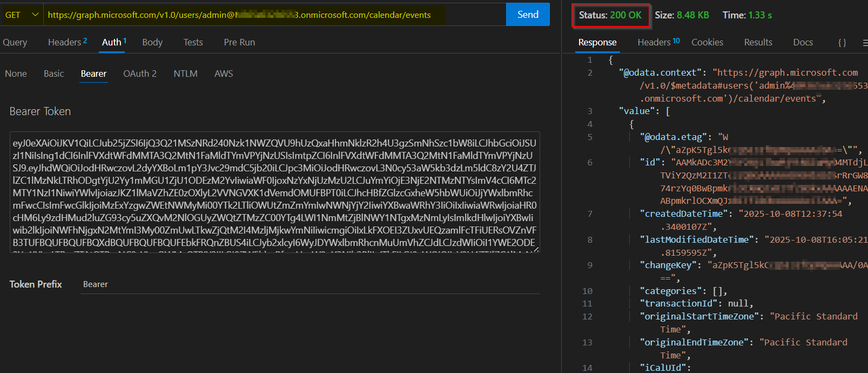Open the response Headers 10 tab

click(658, 42)
